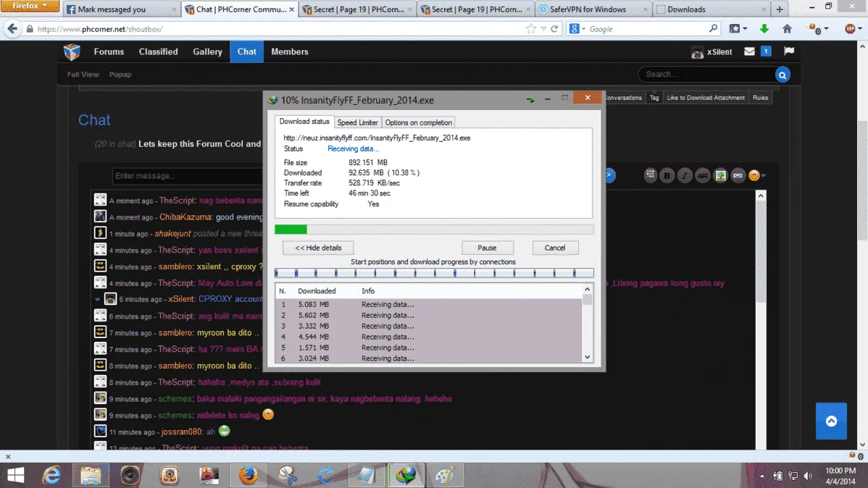Viewport: 868px width, 488px height.
Task: Show hidden system tray icons
Action: tap(762, 476)
